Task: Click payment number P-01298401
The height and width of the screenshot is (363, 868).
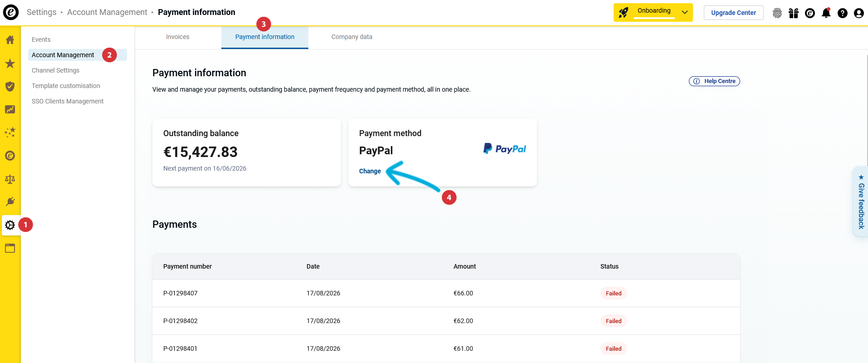Action: [x=180, y=348]
